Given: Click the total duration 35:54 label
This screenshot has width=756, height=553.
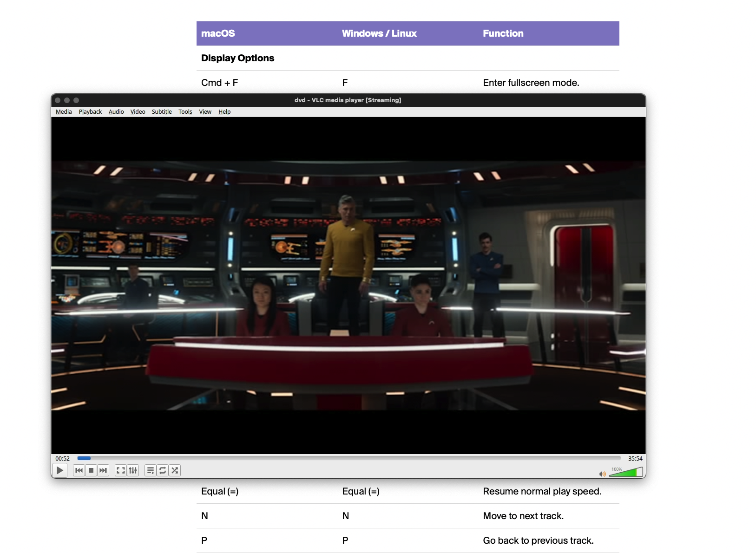Looking at the screenshot, I should pyautogui.click(x=635, y=459).
